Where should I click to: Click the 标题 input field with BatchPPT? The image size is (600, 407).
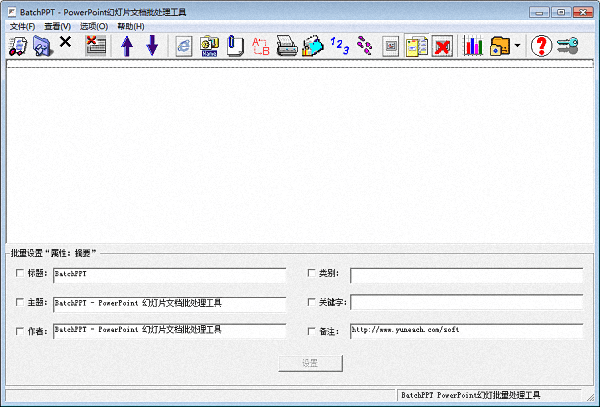pos(170,275)
